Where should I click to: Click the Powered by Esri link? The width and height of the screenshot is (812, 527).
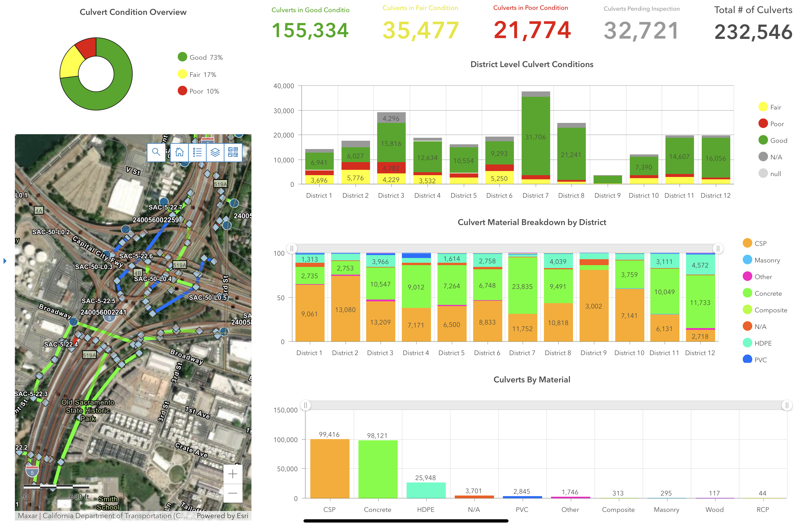222,516
